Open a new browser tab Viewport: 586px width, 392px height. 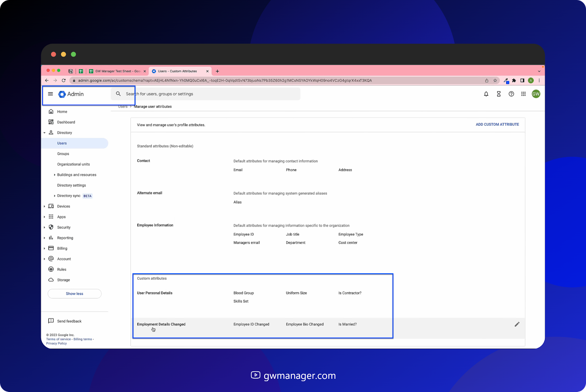(217, 71)
